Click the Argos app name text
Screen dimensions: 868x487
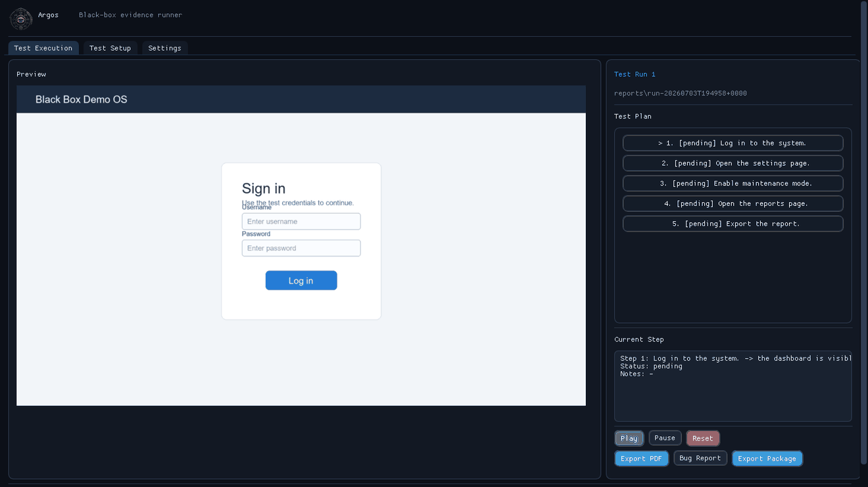[48, 14]
